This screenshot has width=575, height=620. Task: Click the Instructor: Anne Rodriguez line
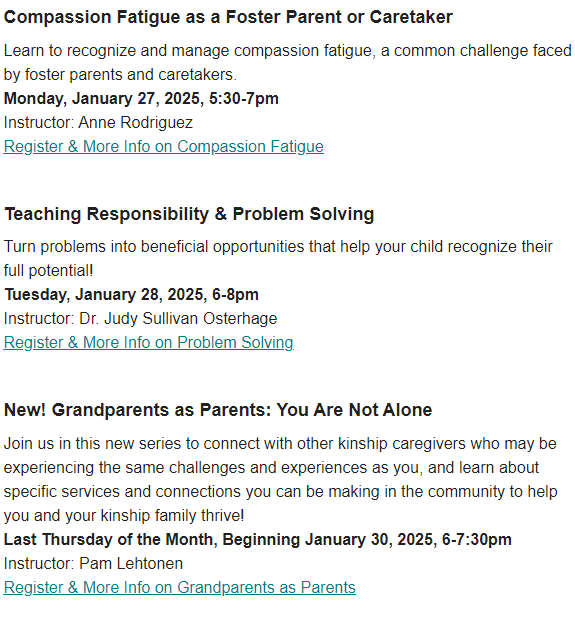[x=98, y=123]
